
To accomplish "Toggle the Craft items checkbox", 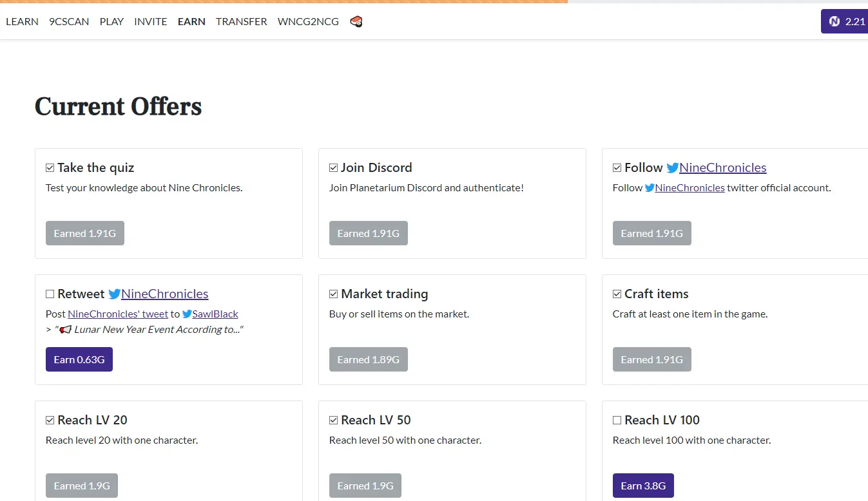I will click(x=617, y=294).
